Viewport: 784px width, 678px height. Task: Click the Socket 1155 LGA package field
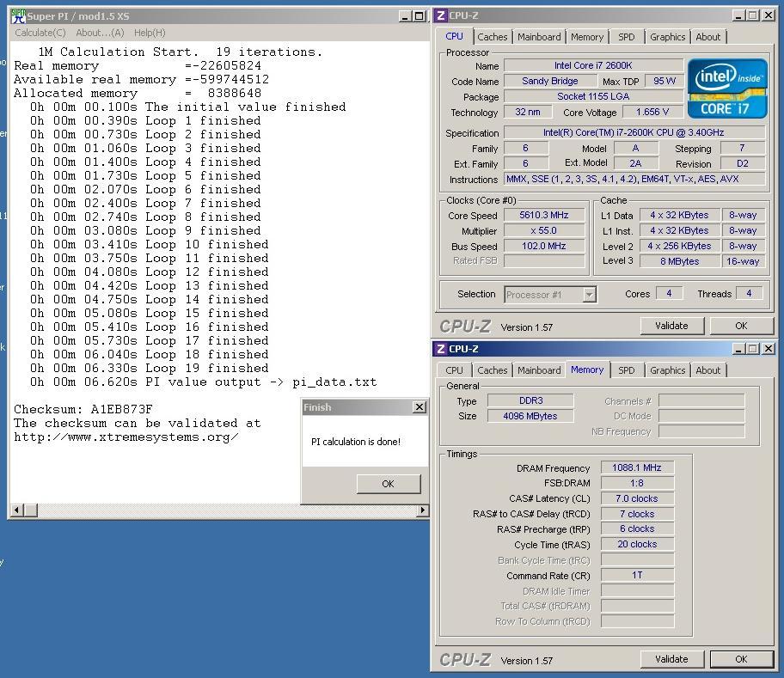pos(593,96)
